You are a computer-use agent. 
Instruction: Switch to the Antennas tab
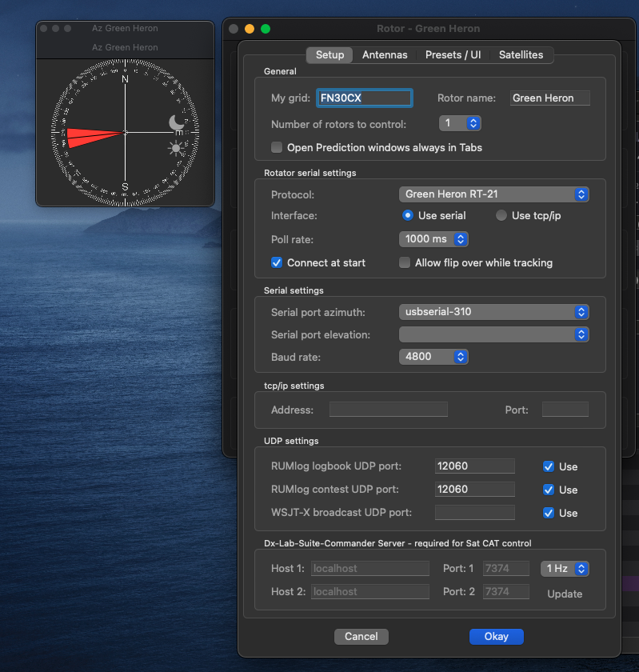click(385, 55)
